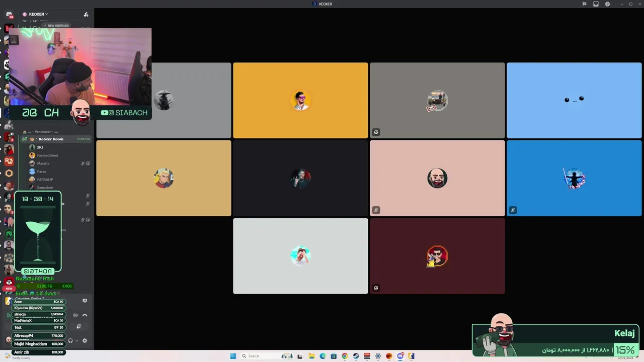Image resolution: width=644 pixels, height=362 pixels.
Task: Open the Discord help question mark icon
Action: (x=607, y=4)
